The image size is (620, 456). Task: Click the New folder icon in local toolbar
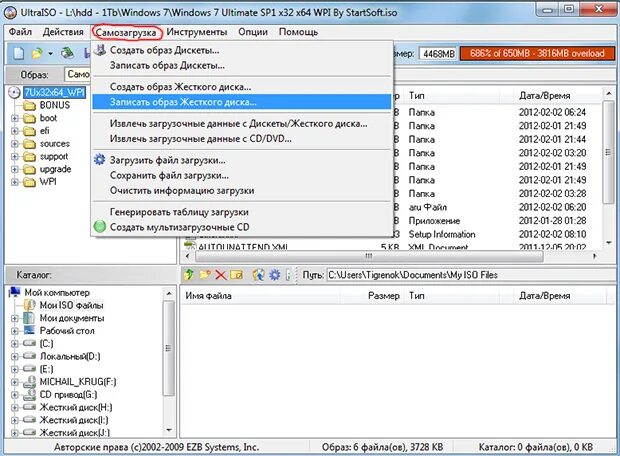[x=205, y=274]
